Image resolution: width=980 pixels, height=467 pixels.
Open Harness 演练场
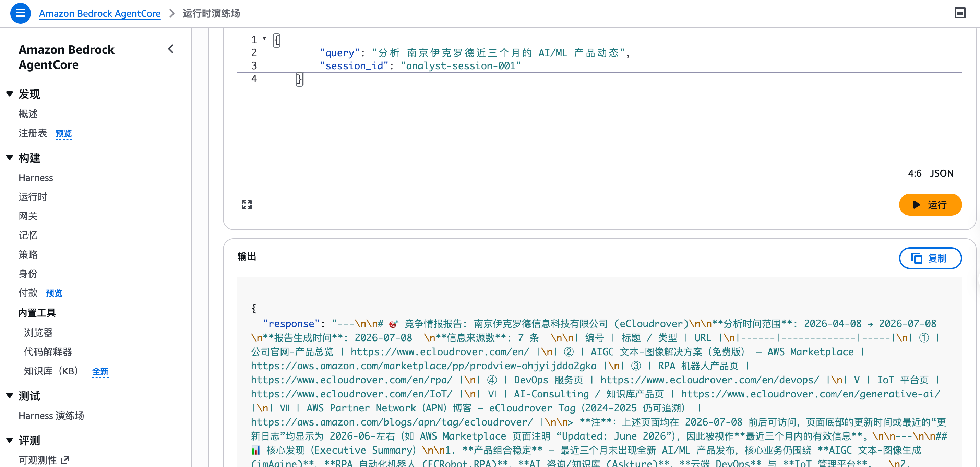pos(51,415)
